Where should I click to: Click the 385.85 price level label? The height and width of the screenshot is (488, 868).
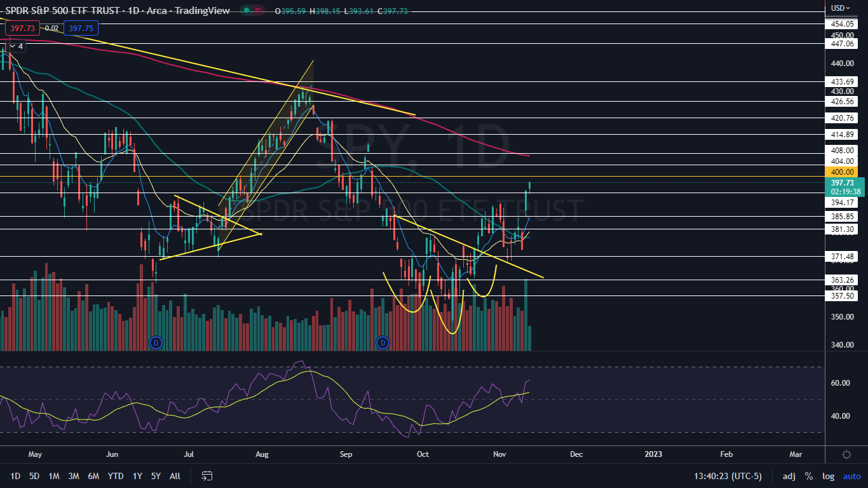[x=841, y=217]
